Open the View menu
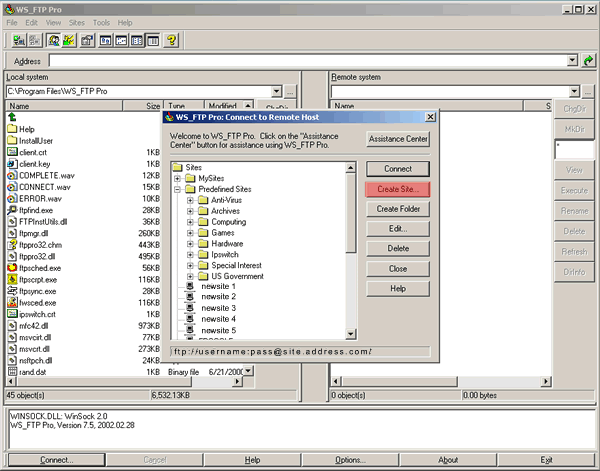This screenshot has height=471, width=600. (x=53, y=23)
